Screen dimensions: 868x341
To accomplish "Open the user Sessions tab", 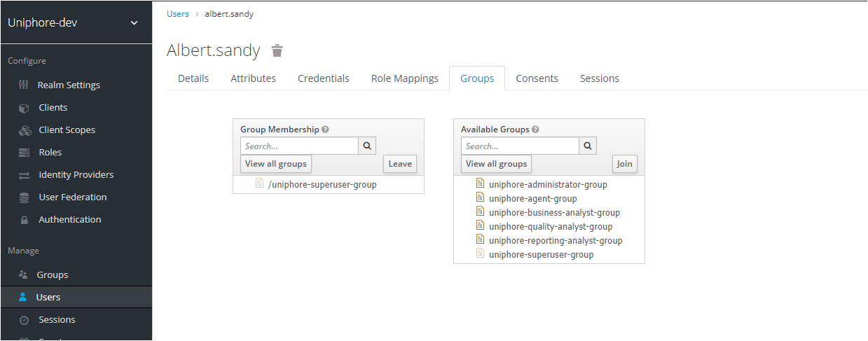I will (x=600, y=78).
